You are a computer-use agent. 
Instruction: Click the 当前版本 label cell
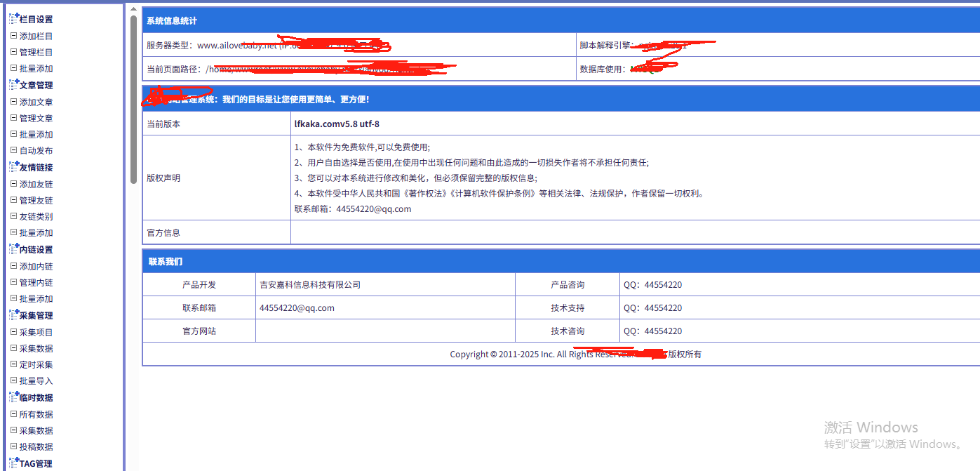(217, 124)
